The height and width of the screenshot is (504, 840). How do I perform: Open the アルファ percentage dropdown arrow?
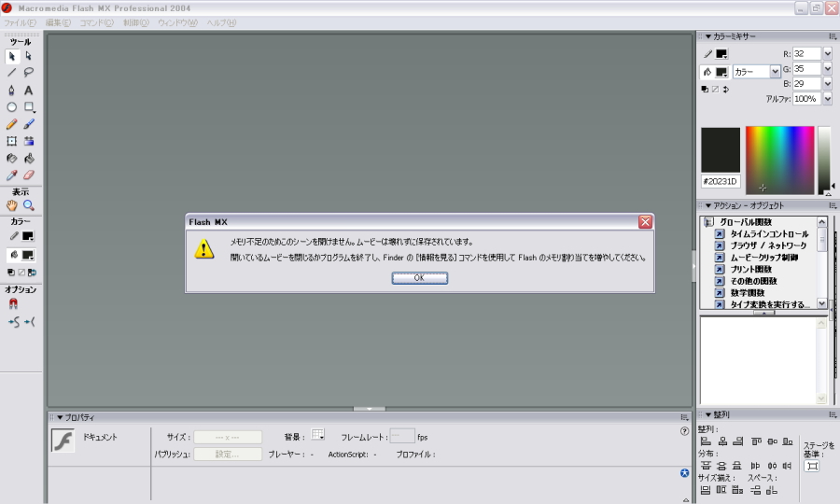(827, 99)
